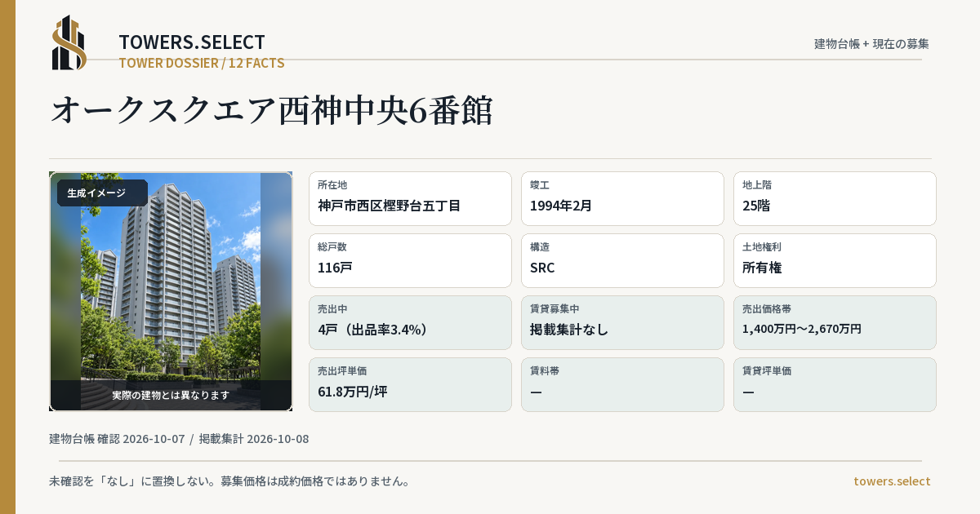Screen dimensions: 980x514
Task: Open the generated tower building image
Action: [171, 291]
